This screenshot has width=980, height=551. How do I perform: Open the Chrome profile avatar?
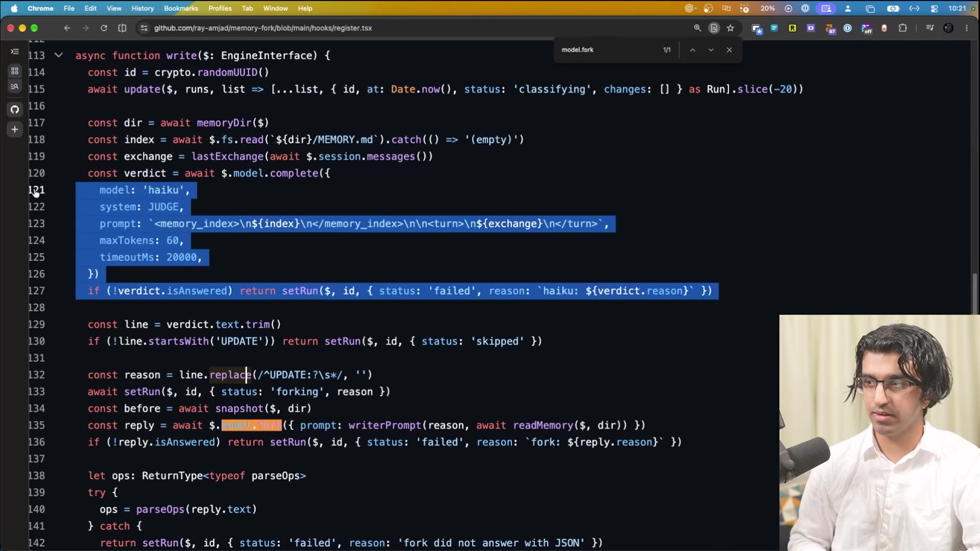(x=948, y=28)
